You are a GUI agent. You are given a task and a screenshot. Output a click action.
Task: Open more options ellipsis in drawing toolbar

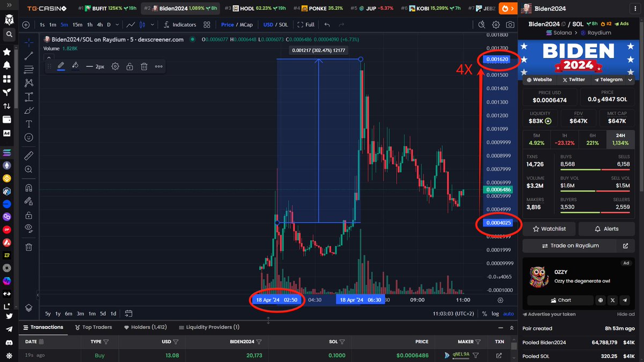coord(159,67)
